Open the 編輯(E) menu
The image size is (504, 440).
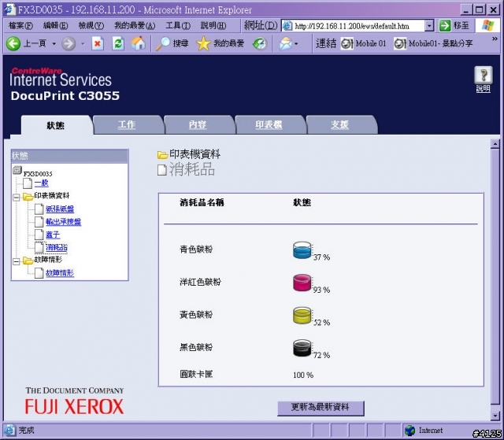click(56, 26)
